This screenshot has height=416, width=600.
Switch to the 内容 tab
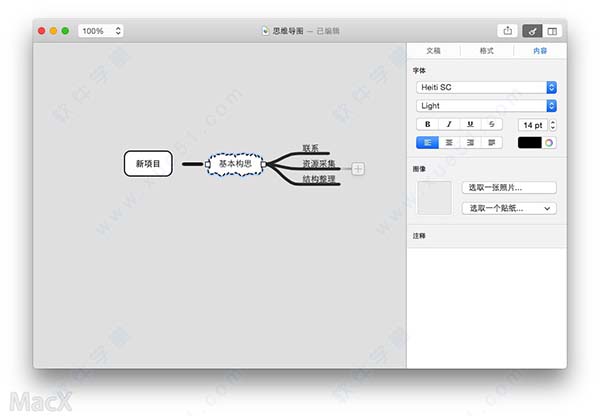[x=540, y=51]
